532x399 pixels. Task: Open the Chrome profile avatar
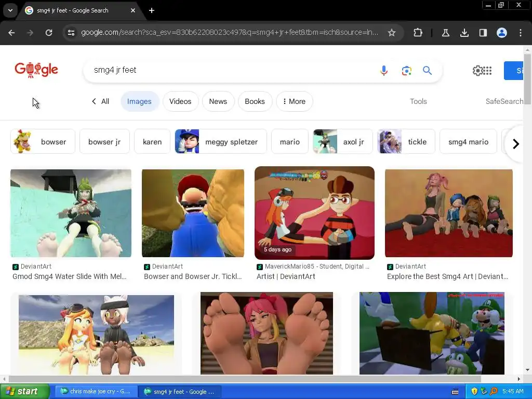[502, 33]
